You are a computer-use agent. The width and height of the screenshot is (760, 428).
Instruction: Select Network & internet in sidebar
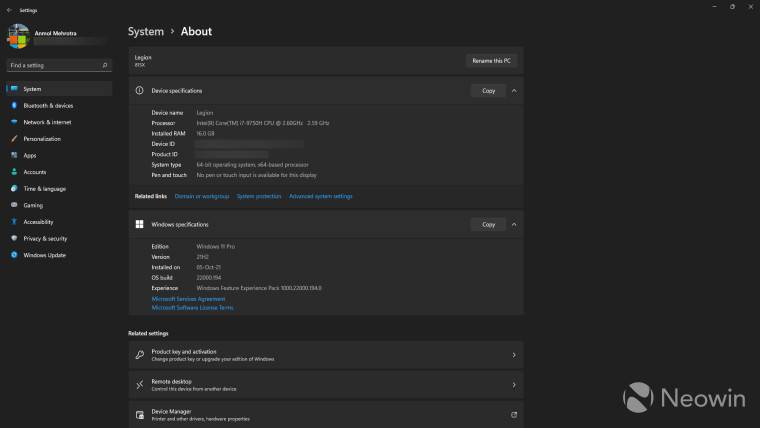click(x=59, y=122)
